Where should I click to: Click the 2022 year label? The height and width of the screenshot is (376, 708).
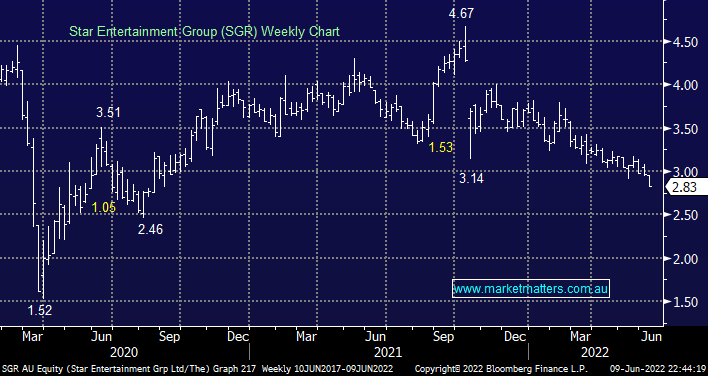coord(595,352)
